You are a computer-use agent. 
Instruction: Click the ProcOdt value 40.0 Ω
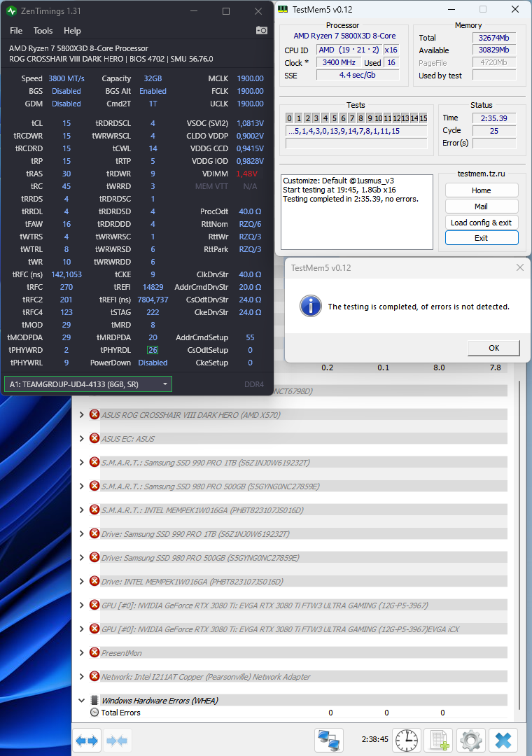(250, 211)
